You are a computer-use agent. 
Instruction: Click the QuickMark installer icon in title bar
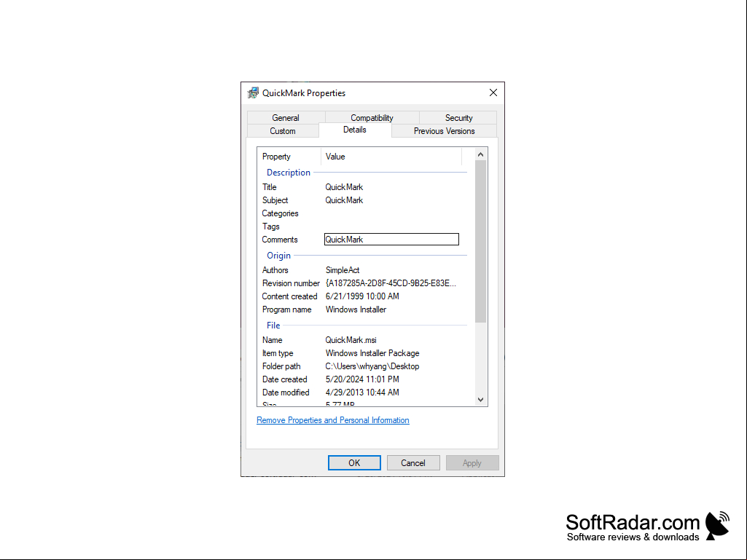(x=253, y=93)
